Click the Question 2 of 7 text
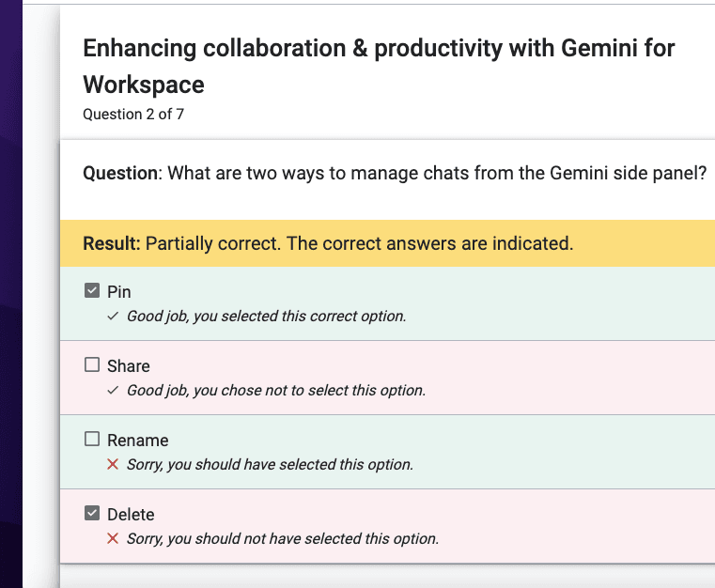715x588 pixels. [x=133, y=114]
